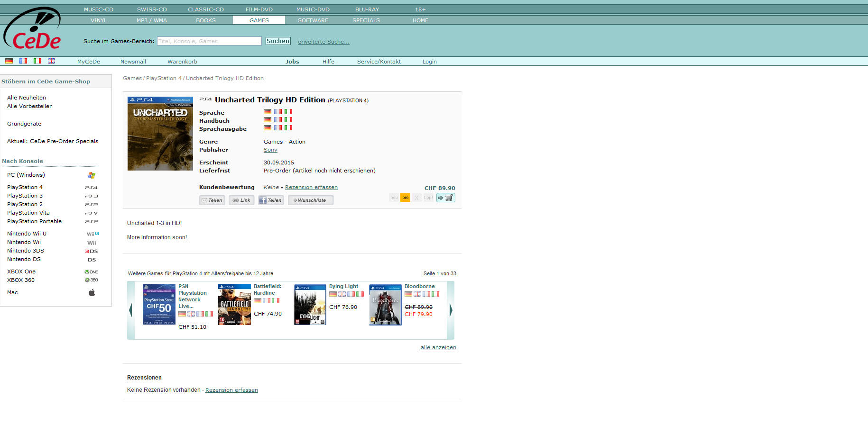Open the SPECIALS tab
Viewport: 868px width, 425px height.
pos(366,20)
